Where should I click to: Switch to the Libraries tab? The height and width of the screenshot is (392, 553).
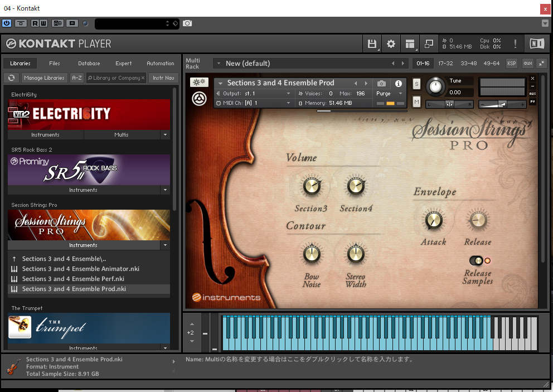click(x=20, y=64)
